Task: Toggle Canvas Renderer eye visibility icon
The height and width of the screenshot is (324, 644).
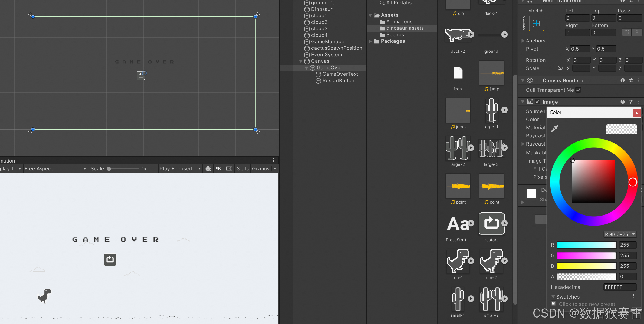Action: (530, 80)
